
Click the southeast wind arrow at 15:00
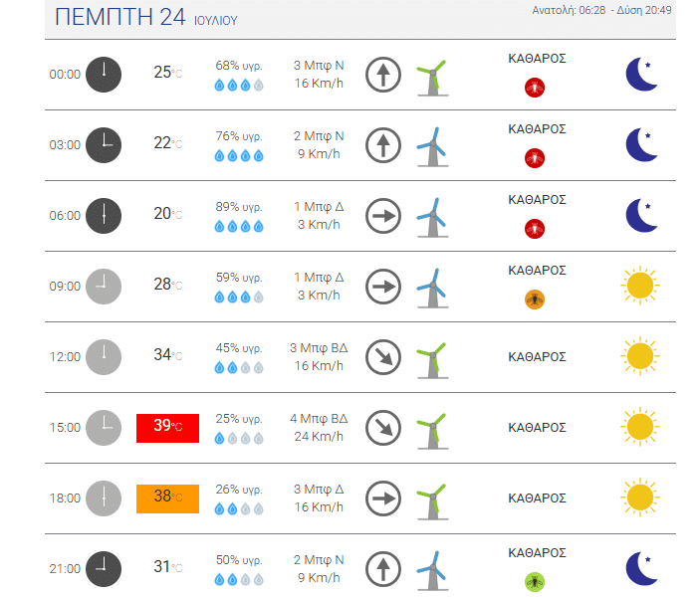(x=383, y=428)
